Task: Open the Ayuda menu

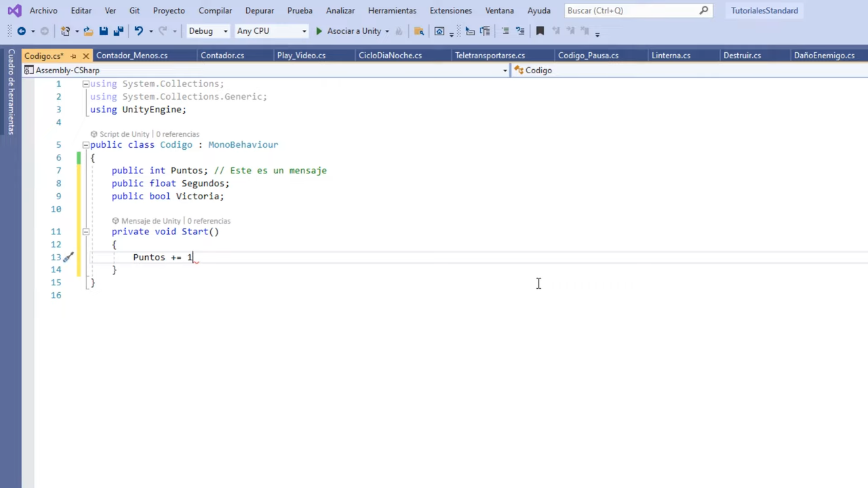Action: pyautogui.click(x=539, y=10)
